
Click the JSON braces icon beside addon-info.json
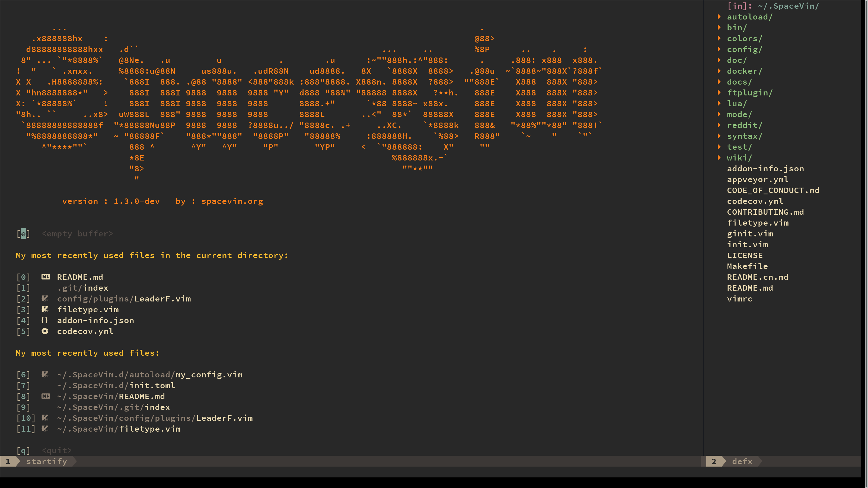coord(44,320)
